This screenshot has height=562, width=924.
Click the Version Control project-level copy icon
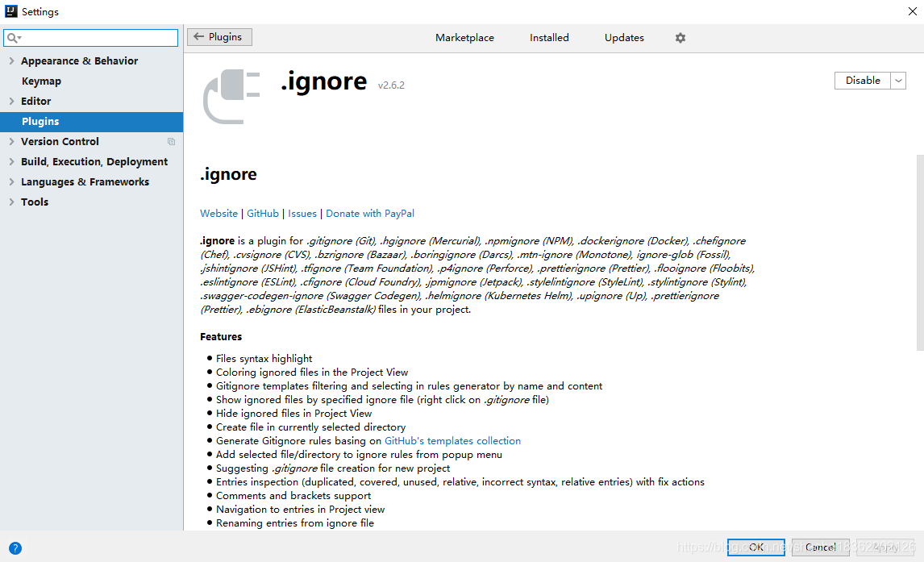pos(172,141)
